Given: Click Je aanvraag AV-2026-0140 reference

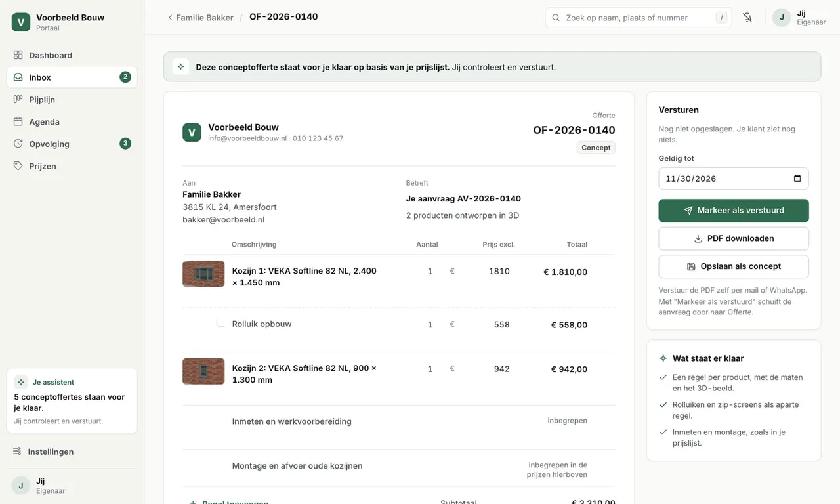Looking at the screenshot, I should pos(463,198).
